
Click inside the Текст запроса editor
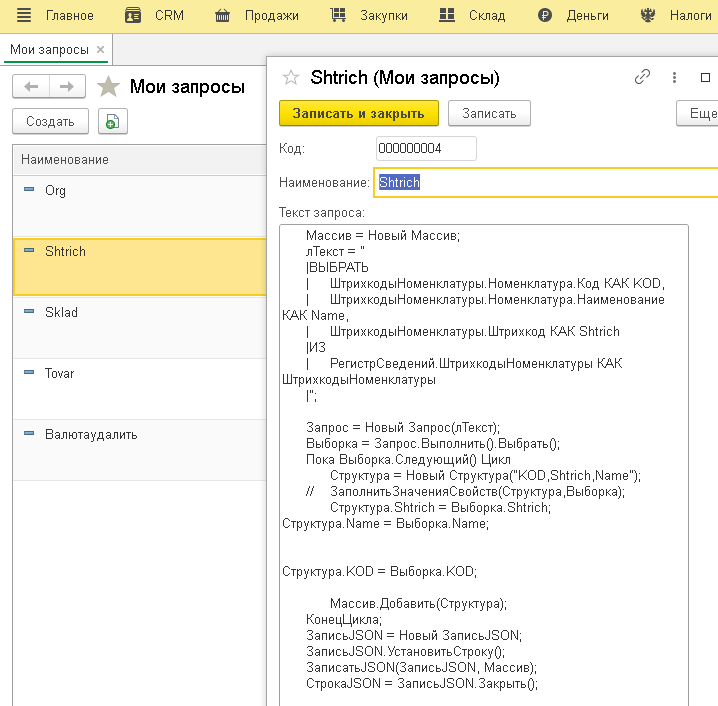point(484,465)
